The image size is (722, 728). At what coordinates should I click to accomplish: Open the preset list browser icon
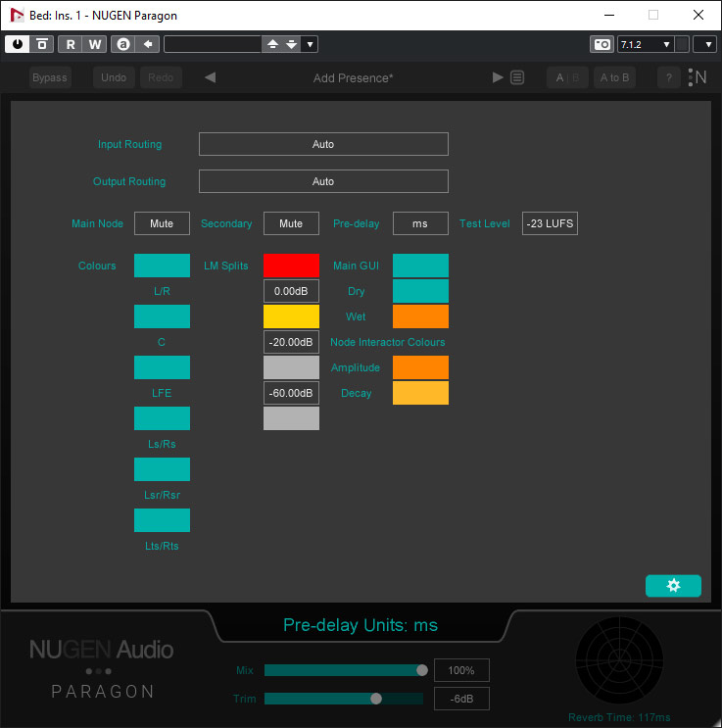point(517,77)
